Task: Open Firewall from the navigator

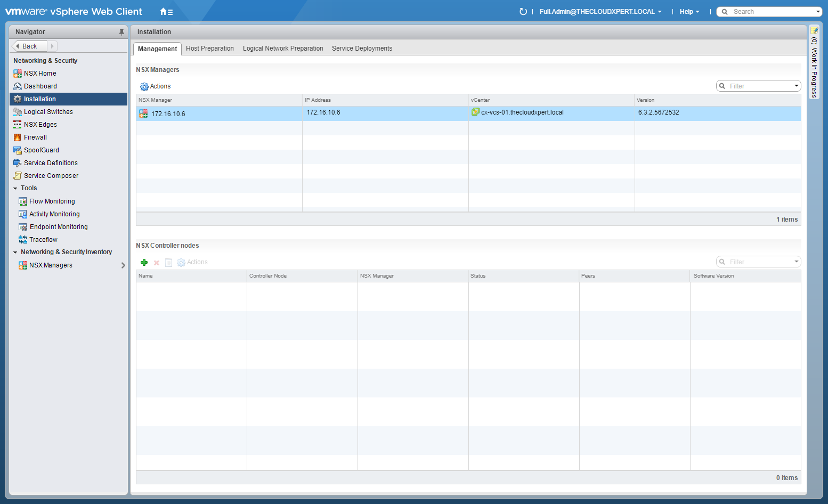Action: (35, 137)
